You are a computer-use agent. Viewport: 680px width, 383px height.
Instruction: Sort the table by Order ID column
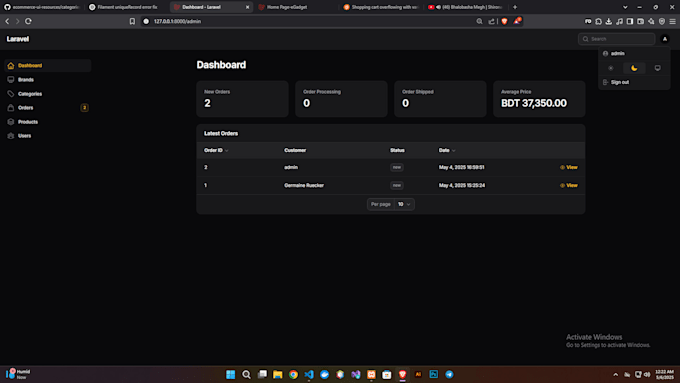(x=216, y=151)
